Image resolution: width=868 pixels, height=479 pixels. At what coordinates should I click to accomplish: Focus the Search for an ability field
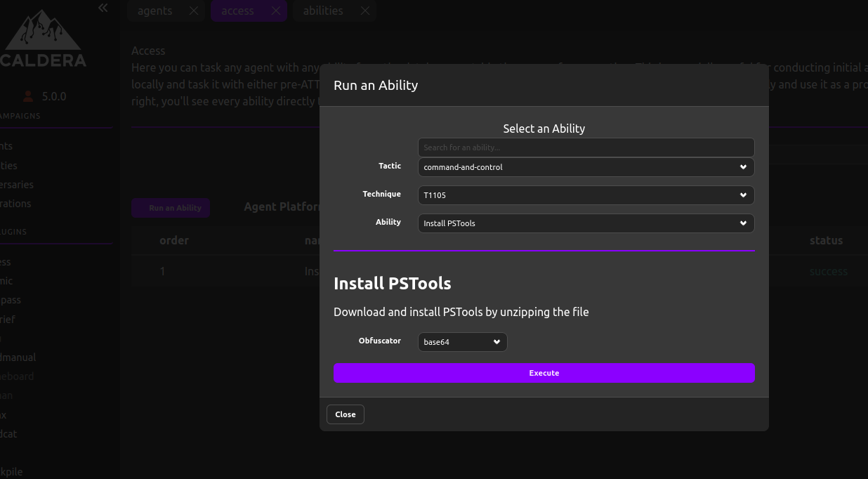(x=586, y=147)
